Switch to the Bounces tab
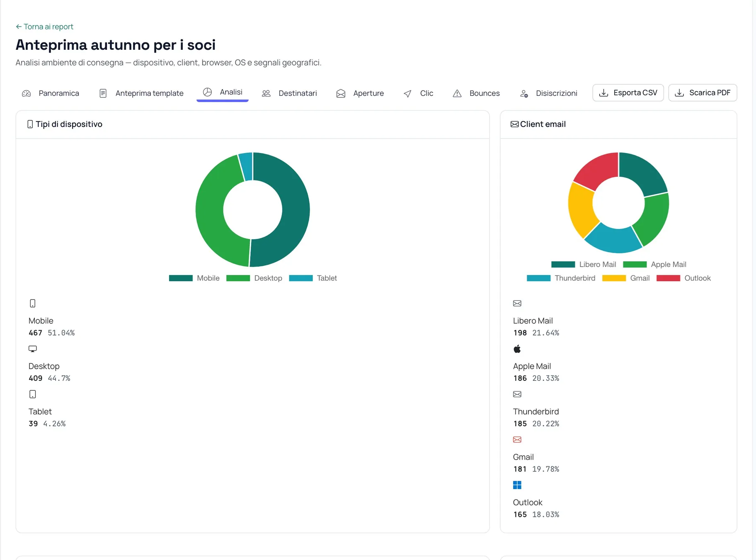The height and width of the screenshot is (560, 756). 476,93
